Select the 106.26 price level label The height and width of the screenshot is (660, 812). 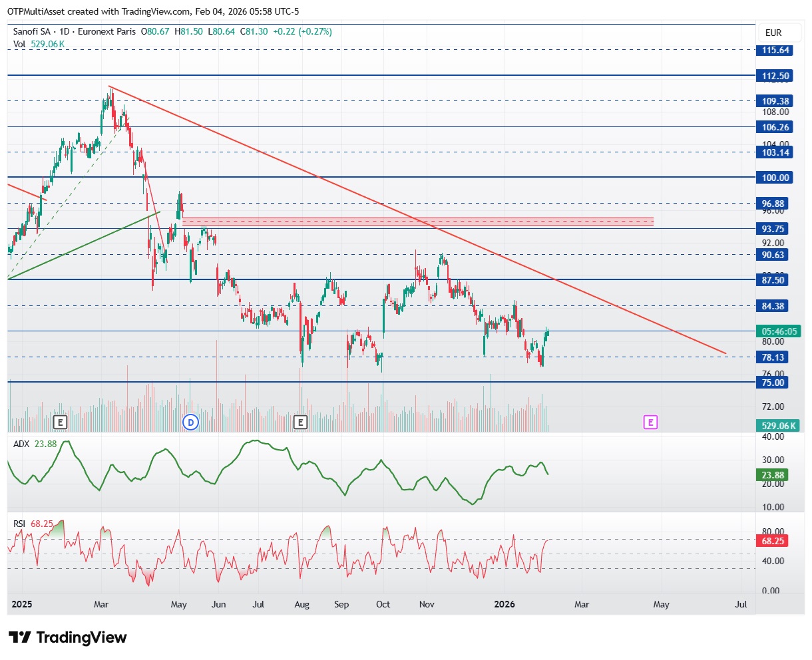775,127
